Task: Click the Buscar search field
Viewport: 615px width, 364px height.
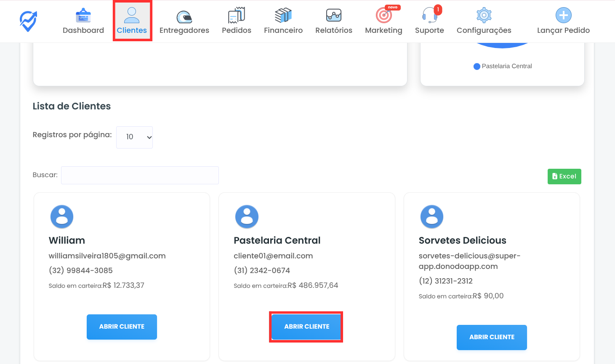Action: click(x=140, y=175)
